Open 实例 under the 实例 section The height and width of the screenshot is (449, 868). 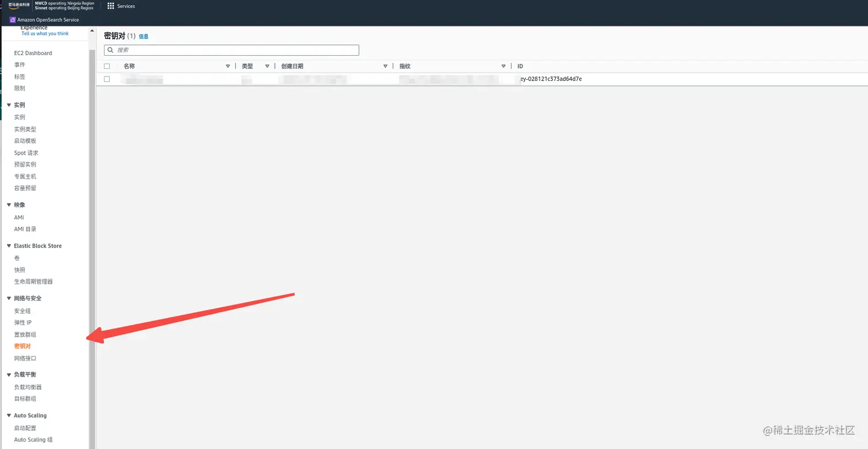click(20, 117)
